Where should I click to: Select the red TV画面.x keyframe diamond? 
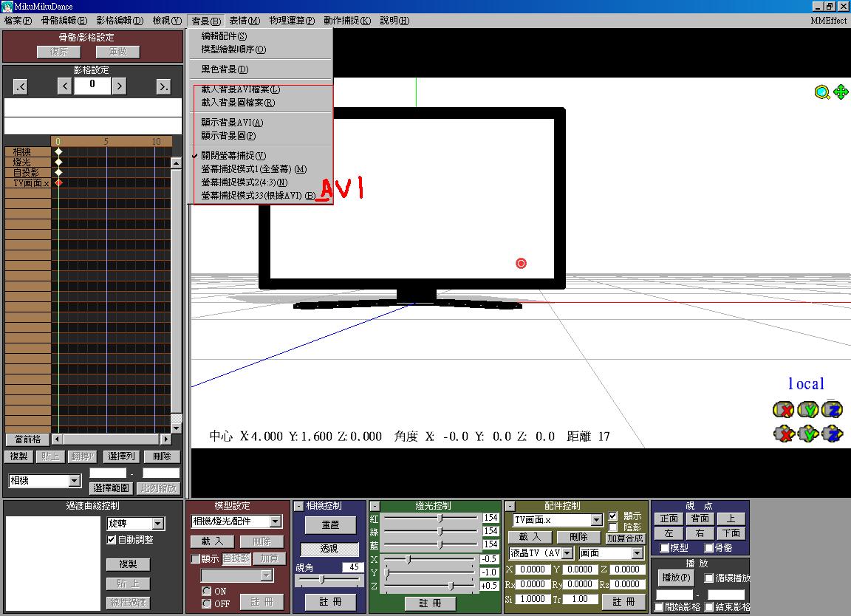58,183
